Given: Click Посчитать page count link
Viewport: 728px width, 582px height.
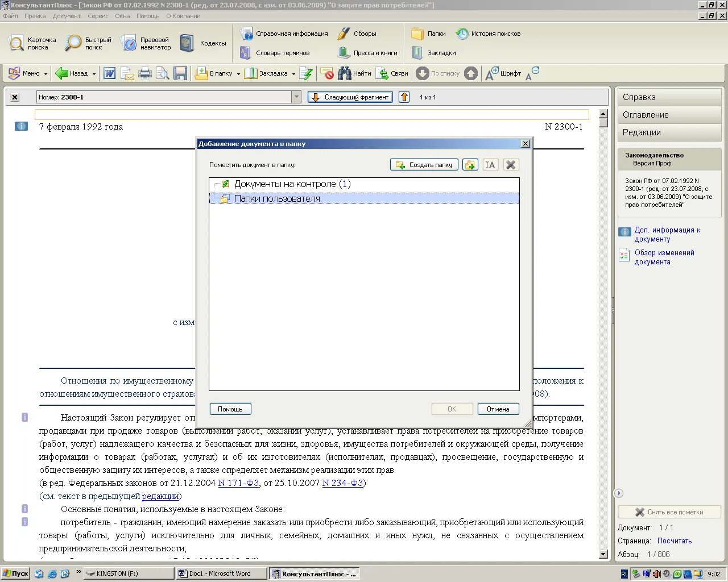Looking at the screenshot, I should pos(675,541).
